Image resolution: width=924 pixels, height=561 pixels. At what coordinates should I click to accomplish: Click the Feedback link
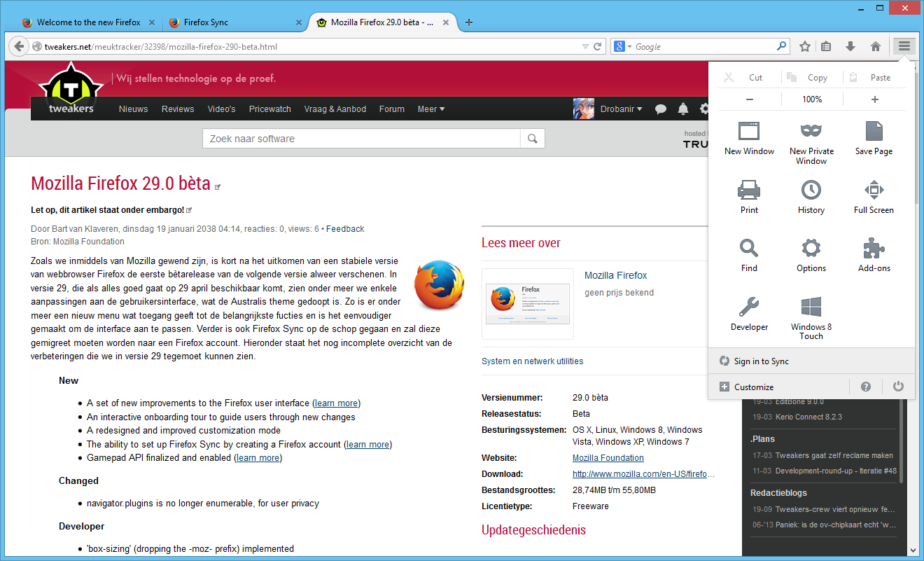pyautogui.click(x=345, y=229)
